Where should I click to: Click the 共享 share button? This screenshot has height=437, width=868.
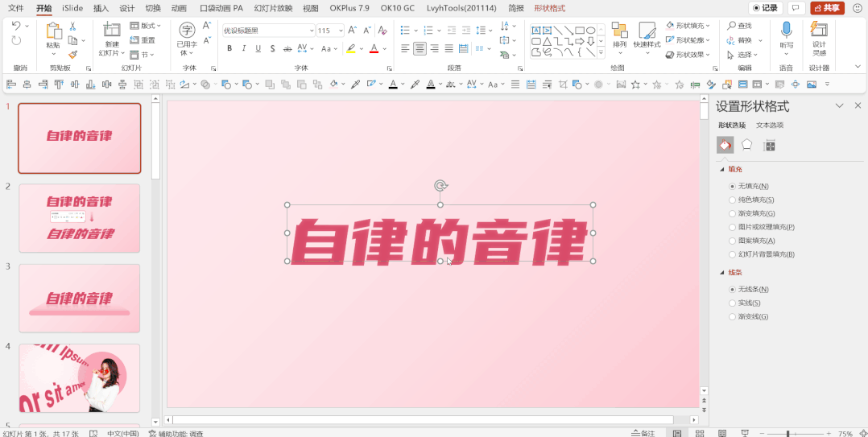(827, 8)
